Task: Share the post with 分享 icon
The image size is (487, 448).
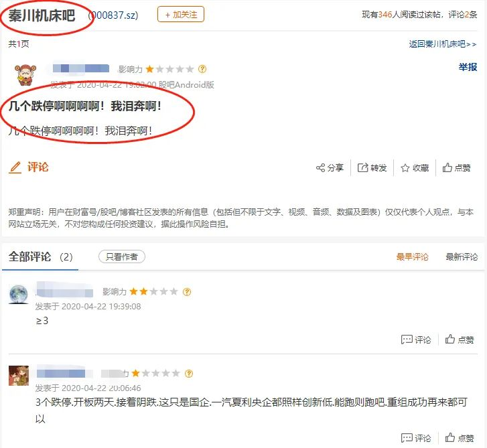Action: (320, 168)
